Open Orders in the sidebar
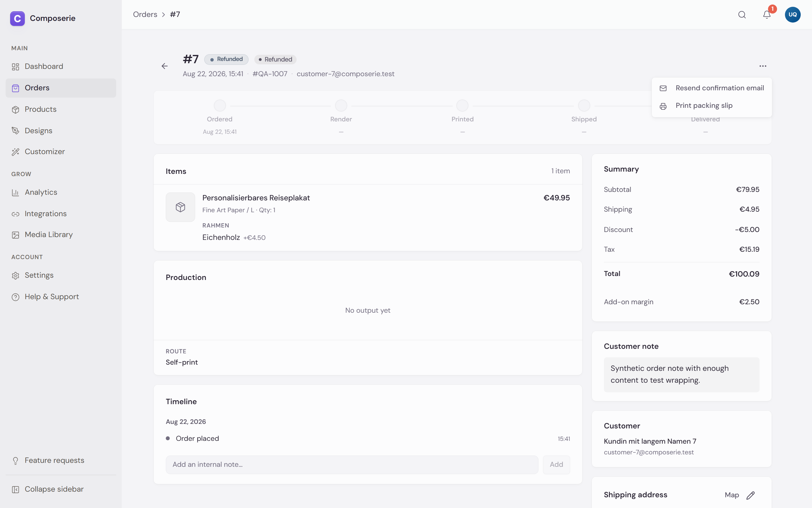 [x=61, y=88]
